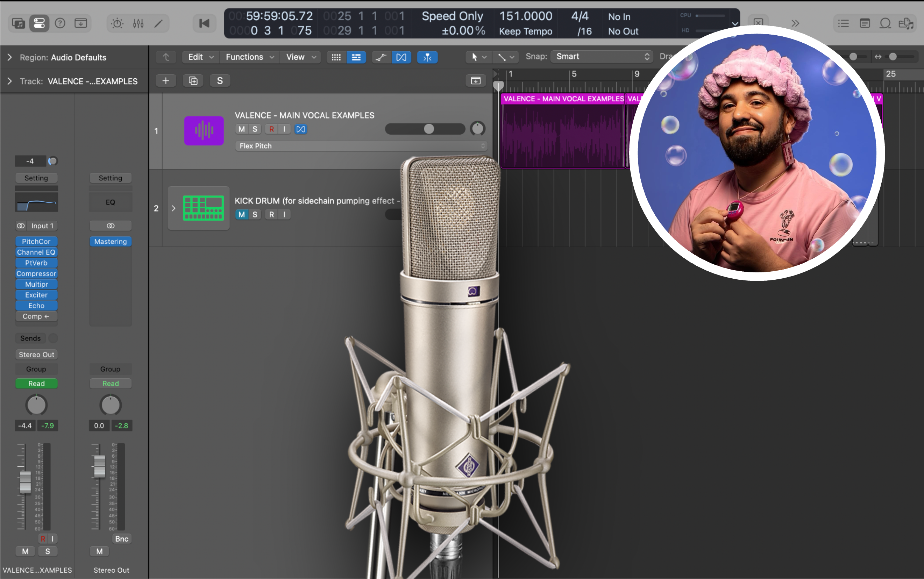
Task: Click the PitchCor plugin slot
Action: pos(36,242)
